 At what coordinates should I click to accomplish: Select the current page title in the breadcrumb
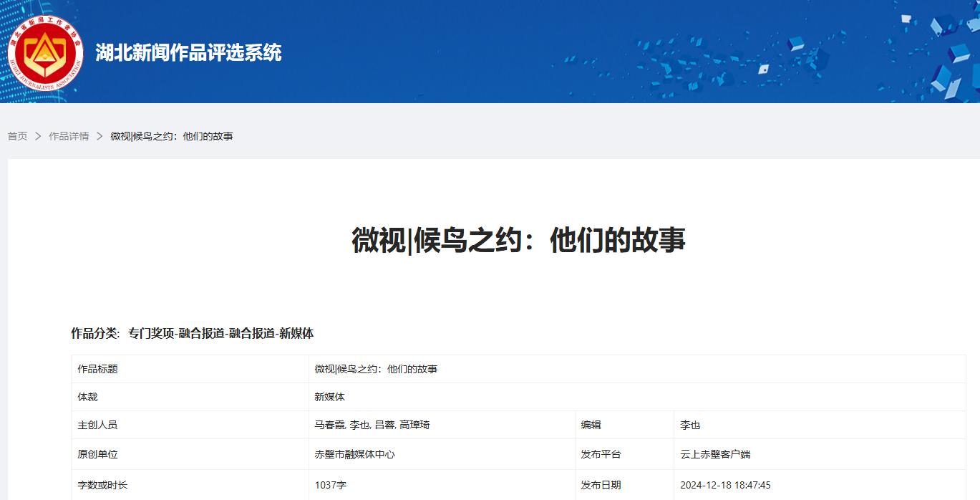coord(172,136)
